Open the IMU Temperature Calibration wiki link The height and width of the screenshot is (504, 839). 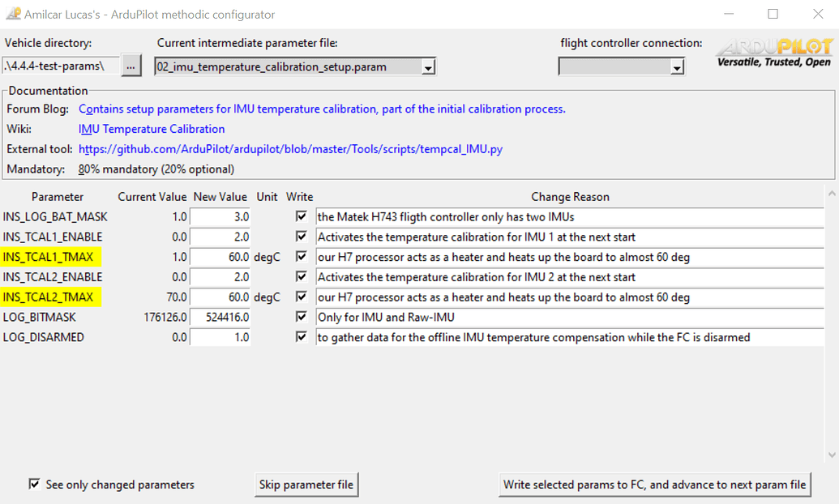tap(151, 129)
